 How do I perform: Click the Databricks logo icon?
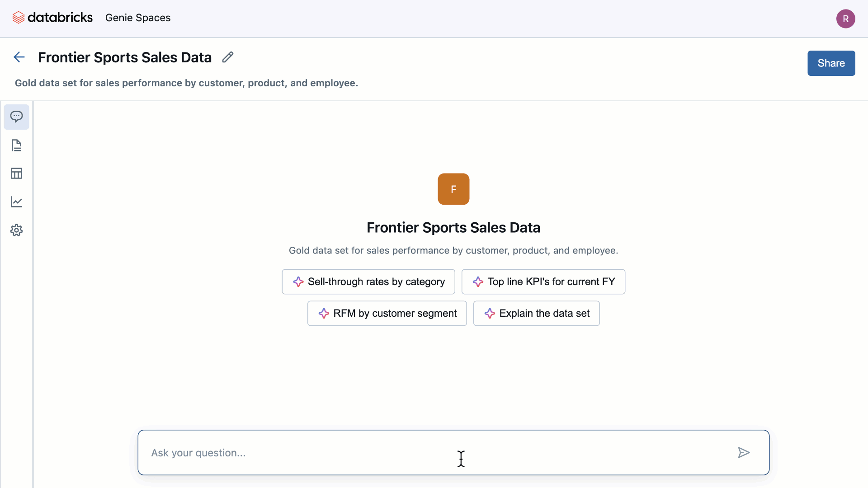17,18
